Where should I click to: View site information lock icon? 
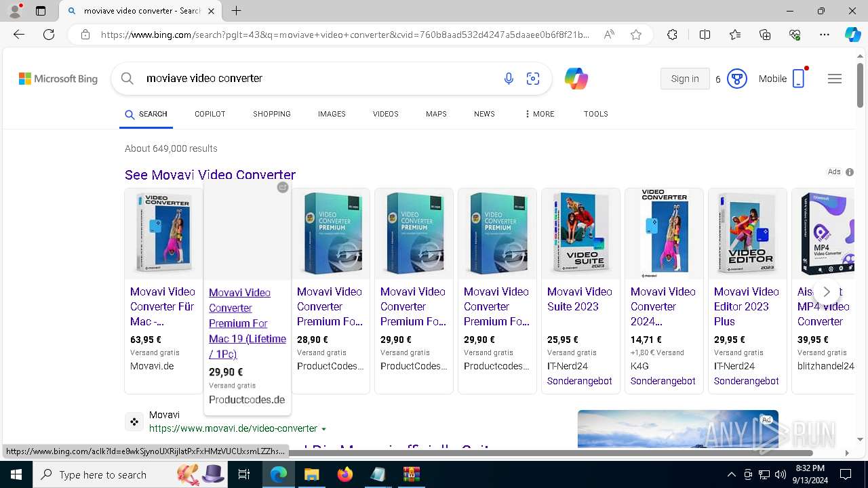(x=85, y=35)
